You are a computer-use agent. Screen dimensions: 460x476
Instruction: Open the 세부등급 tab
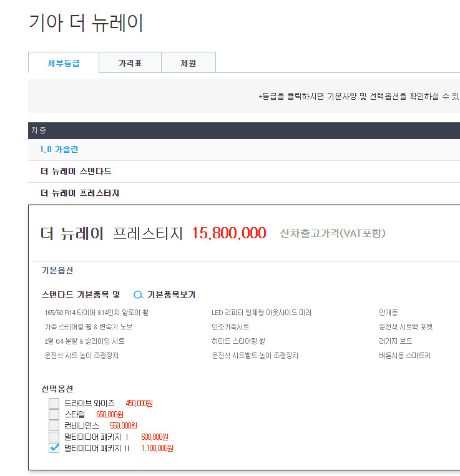coord(64,63)
